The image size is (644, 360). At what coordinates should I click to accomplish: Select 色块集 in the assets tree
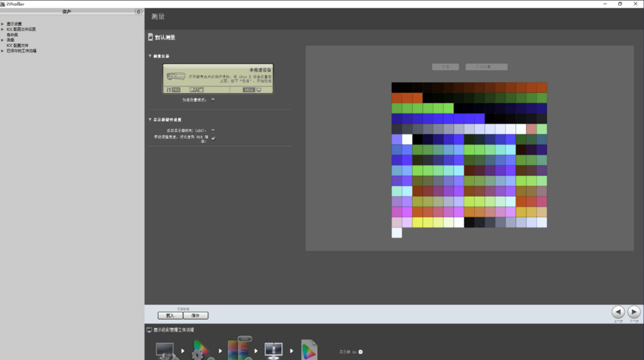click(x=13, y=35)
